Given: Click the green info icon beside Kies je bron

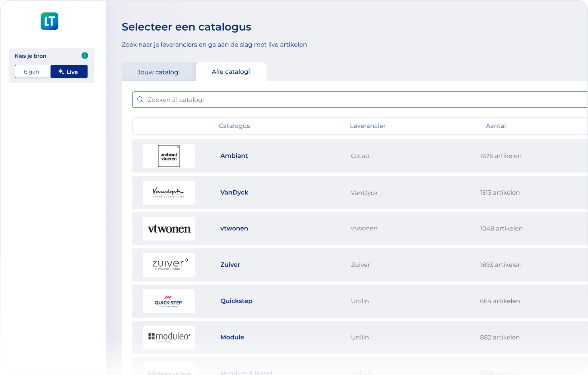Looking at the screenshot, I should (x=85, y=56).
